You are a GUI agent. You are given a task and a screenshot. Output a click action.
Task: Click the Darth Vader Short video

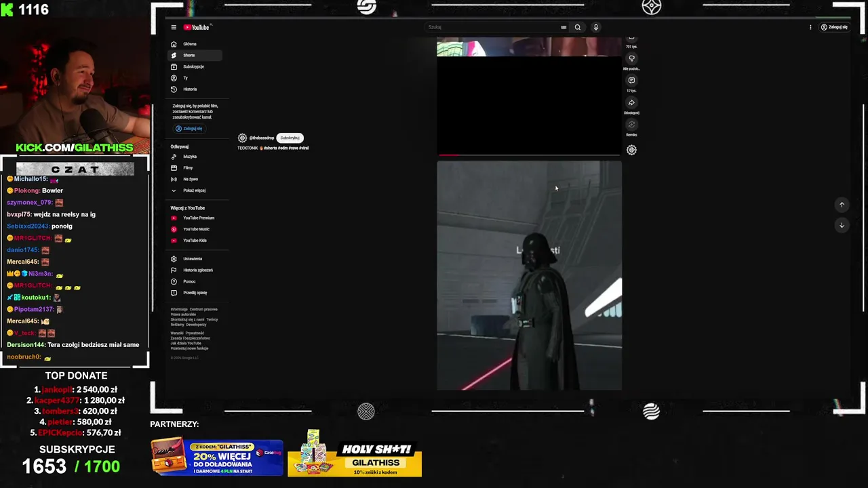pos(529,276)
